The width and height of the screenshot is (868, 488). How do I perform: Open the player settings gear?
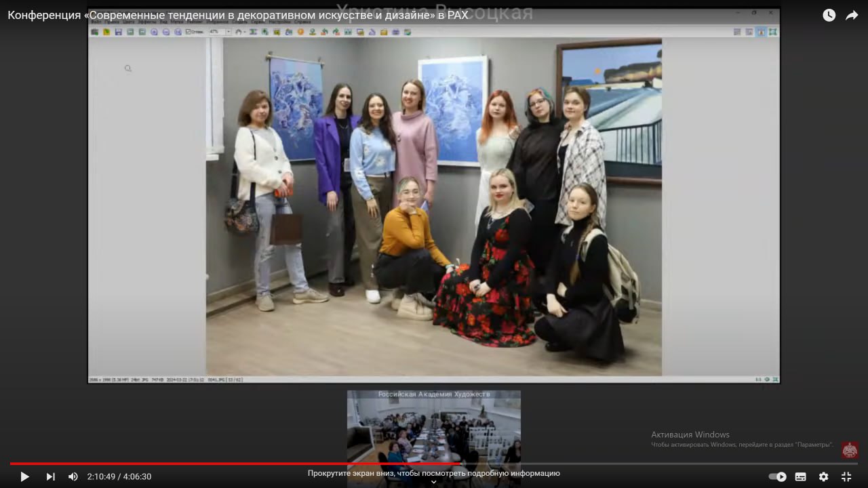823,476
